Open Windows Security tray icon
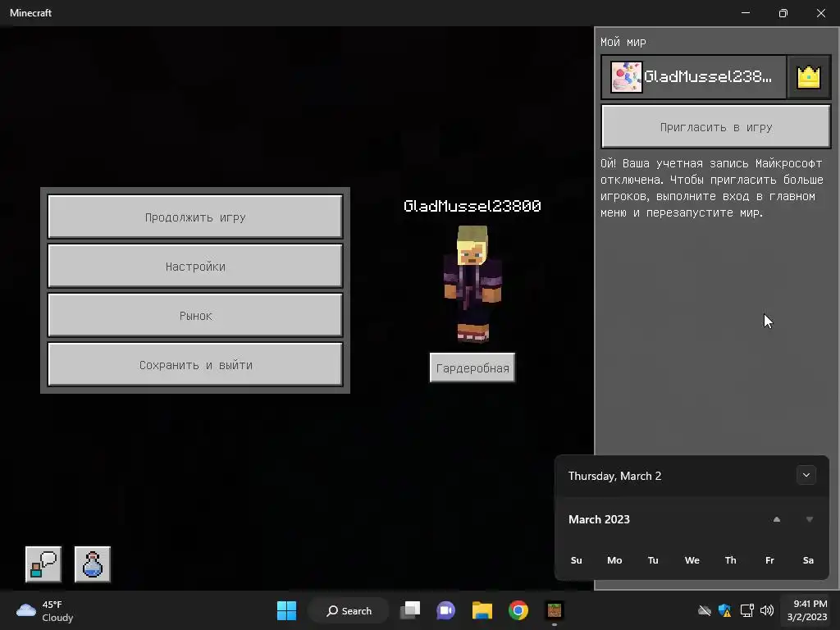The image size is (840, 630). (x=725, y=610)
